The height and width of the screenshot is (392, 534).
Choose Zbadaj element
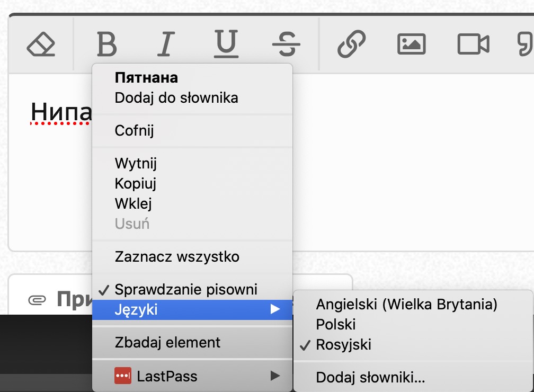192,342
